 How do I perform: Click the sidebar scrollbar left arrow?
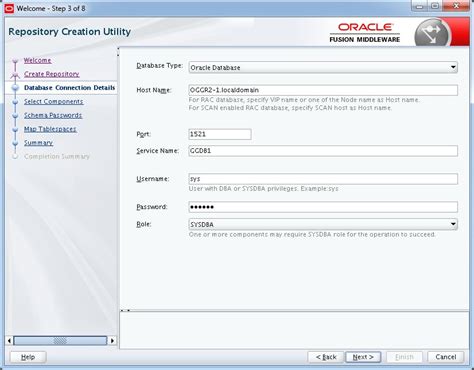9,341
